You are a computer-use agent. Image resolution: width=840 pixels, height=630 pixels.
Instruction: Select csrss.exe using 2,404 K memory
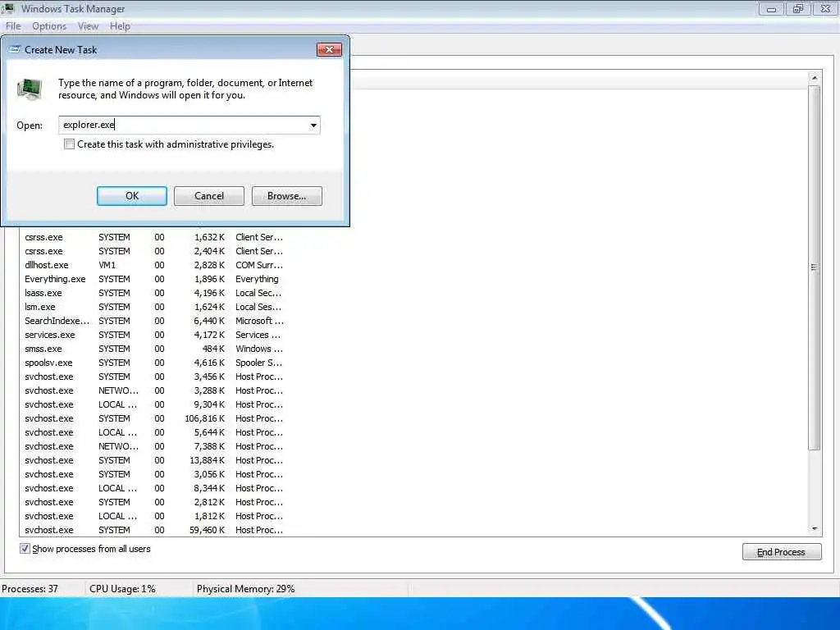tap(153, 251)
